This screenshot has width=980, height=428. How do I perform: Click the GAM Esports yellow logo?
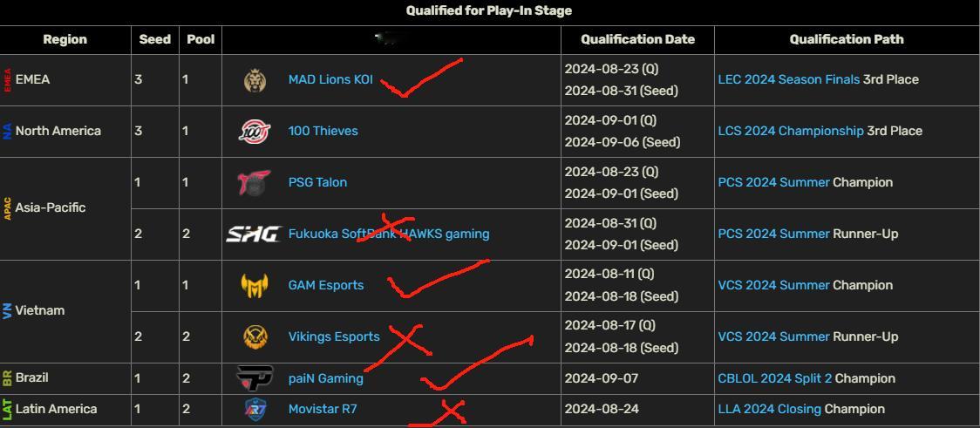[255, 286]
